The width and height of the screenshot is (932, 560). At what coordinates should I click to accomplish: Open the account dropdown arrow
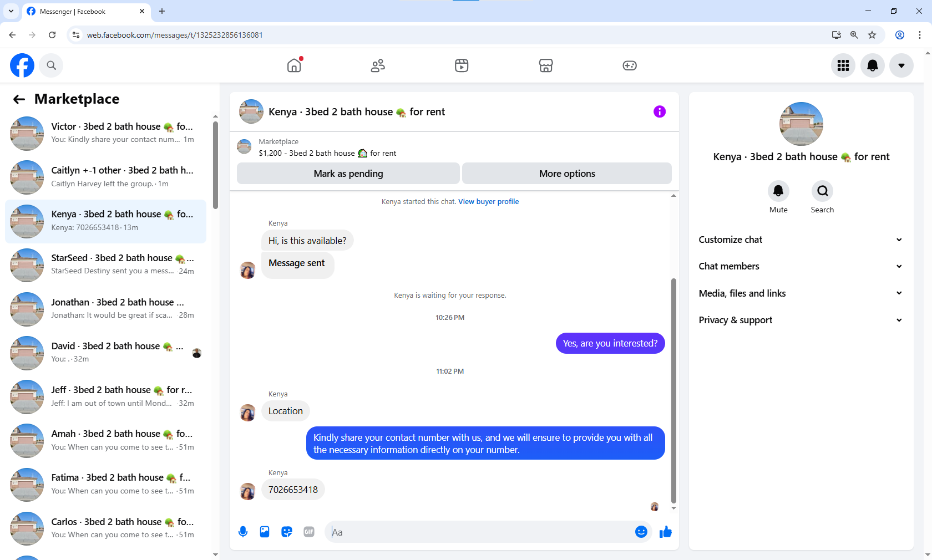(x=901, y=65)
